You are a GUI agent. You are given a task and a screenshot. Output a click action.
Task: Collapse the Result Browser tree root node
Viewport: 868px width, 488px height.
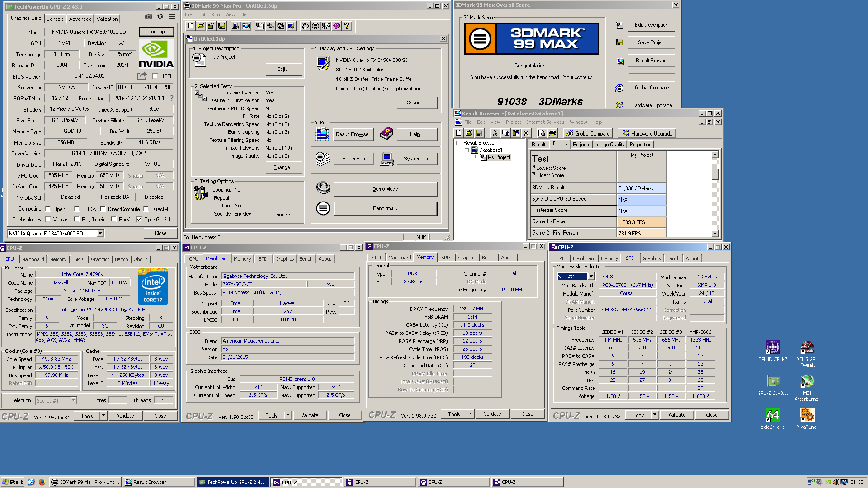point(458,143)
